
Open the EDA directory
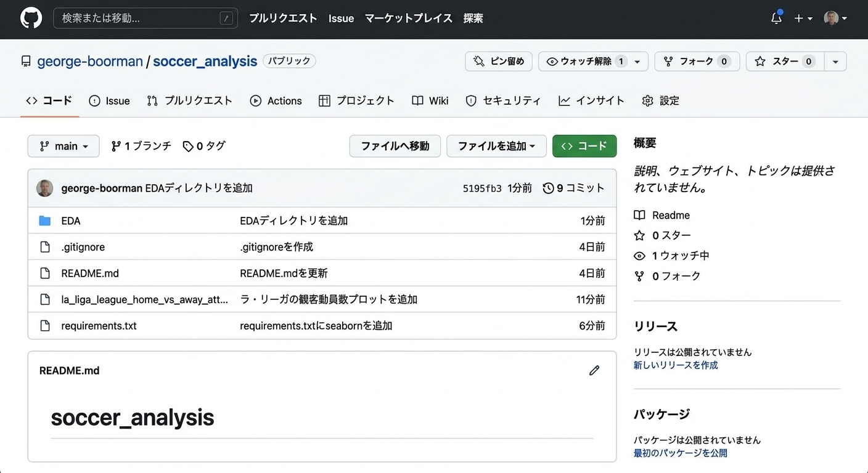pyautogui.click(x=71, y=220)
